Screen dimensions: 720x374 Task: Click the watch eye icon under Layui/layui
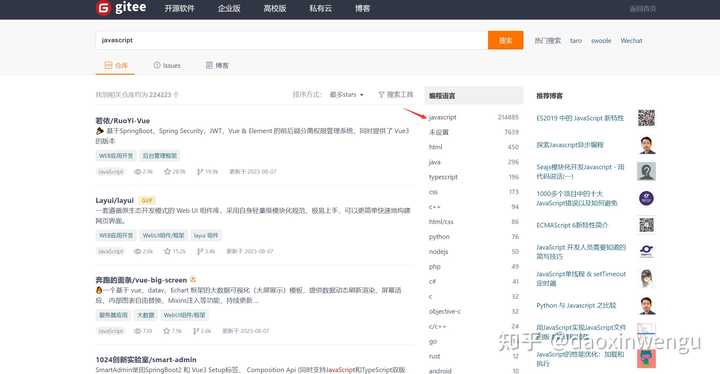click(138, 251)
